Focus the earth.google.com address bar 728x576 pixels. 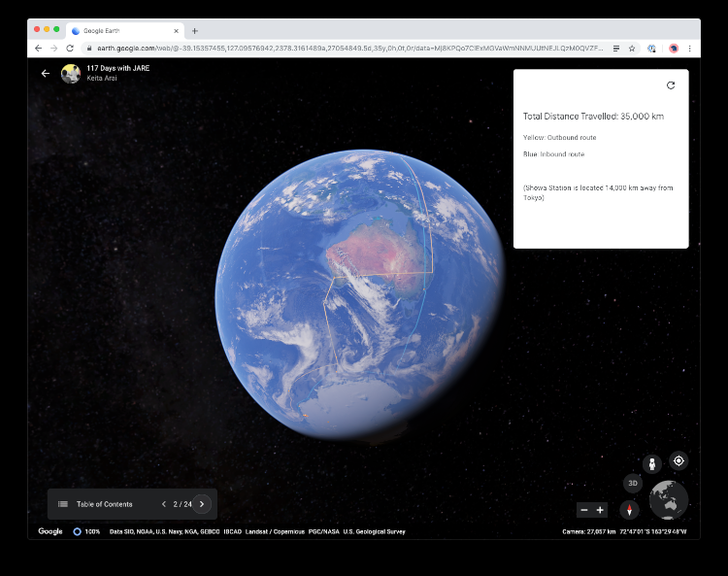tap(349, 49)
